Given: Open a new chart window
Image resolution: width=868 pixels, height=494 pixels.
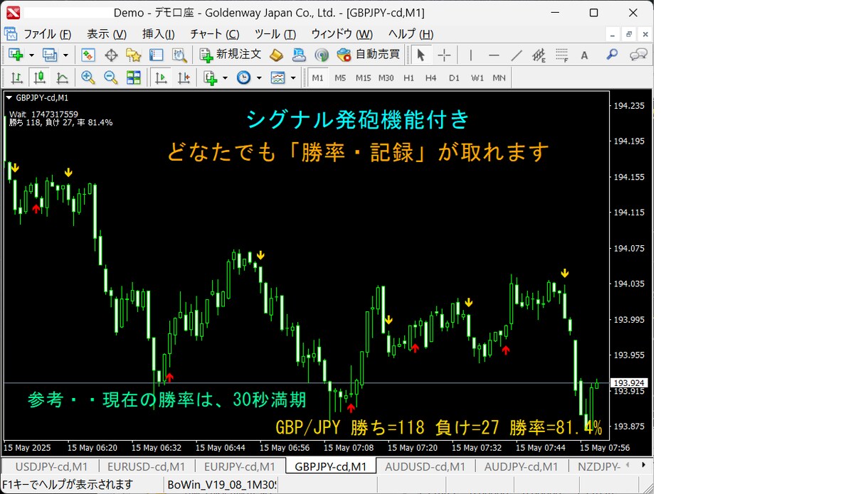Looking at the screenshot, I should [15, 55].
